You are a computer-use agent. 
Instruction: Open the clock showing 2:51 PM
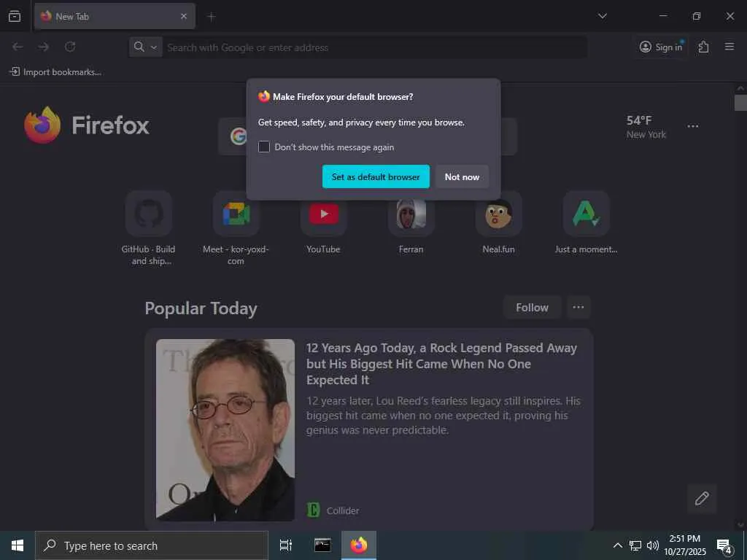[685, 545]
